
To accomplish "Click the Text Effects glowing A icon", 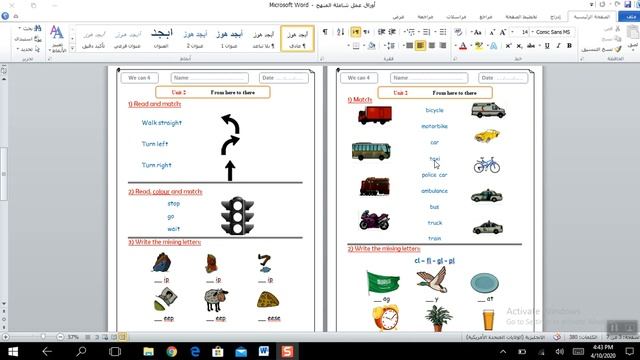I will 493,46.
